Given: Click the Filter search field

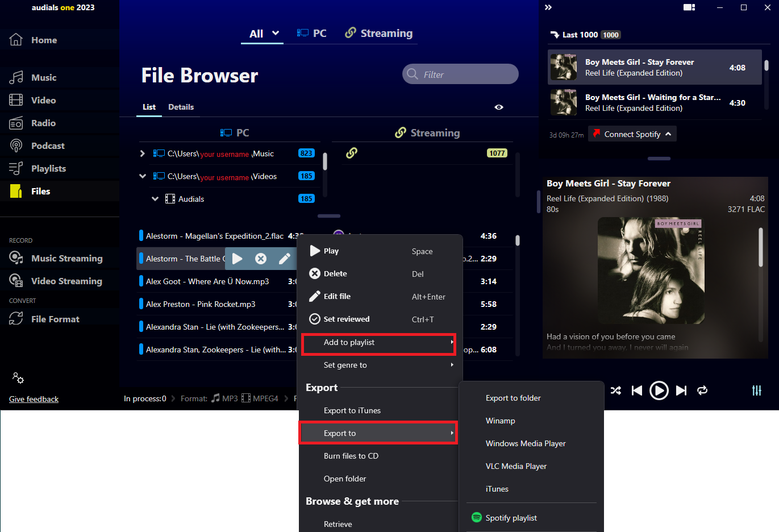Looking at the screenshot, I should [x=460, y=74].
